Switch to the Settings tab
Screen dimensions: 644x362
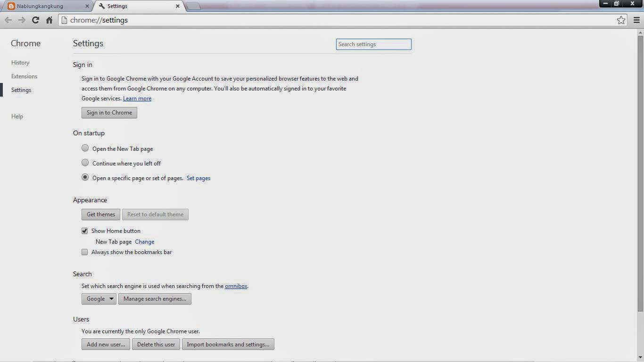[139, 6]
